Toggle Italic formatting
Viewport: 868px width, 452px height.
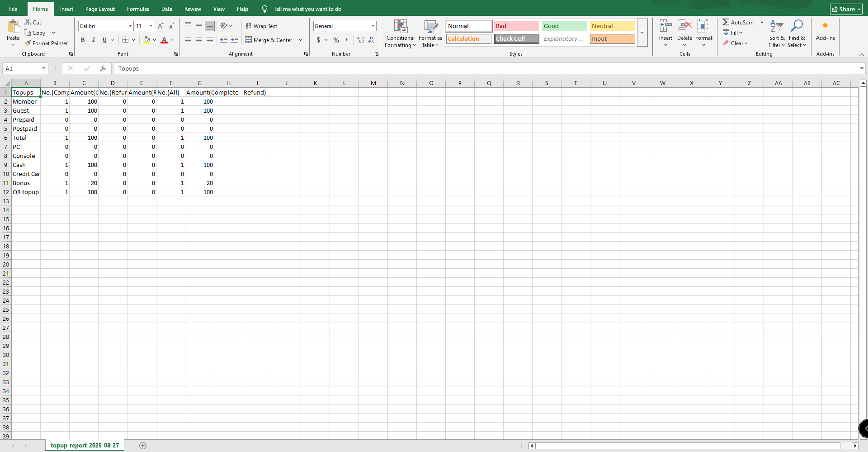[x=94, y=40]
